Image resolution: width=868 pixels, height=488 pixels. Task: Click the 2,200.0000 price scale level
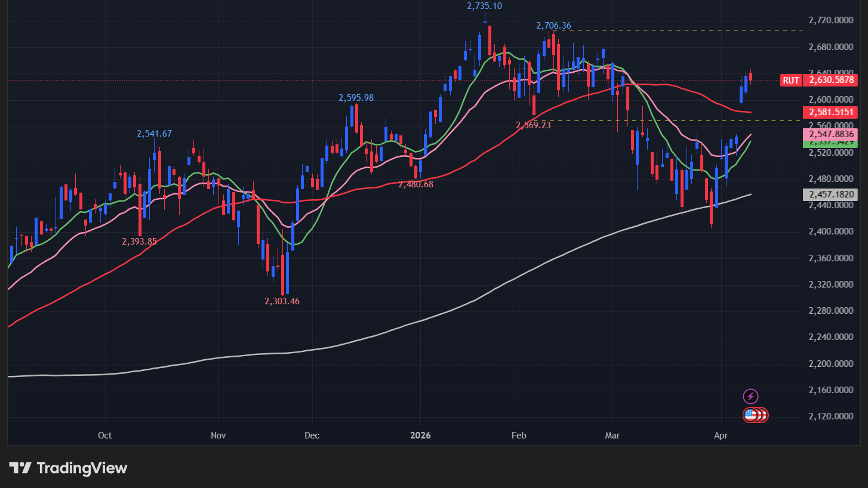(831, 363)
